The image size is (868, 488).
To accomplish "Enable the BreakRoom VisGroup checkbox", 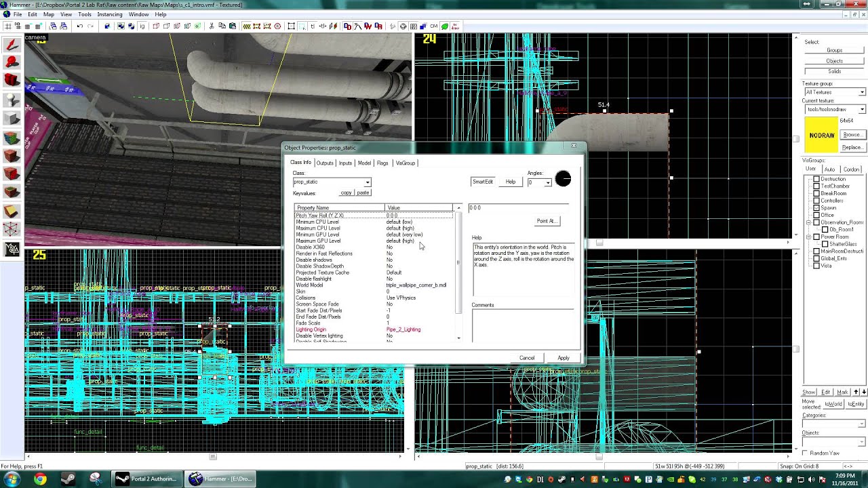I will point(816,193).
